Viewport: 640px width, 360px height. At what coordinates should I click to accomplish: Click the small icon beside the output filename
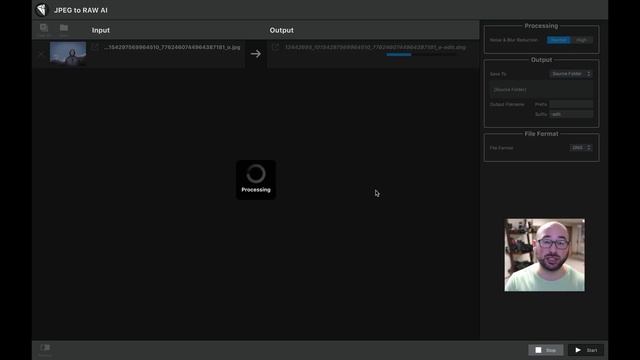tap(276, 47)
